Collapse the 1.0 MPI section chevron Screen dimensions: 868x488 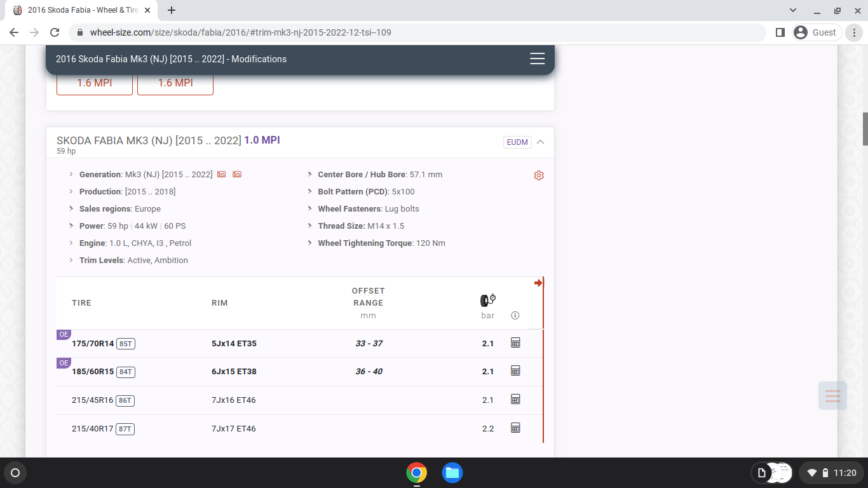[541, 142]
